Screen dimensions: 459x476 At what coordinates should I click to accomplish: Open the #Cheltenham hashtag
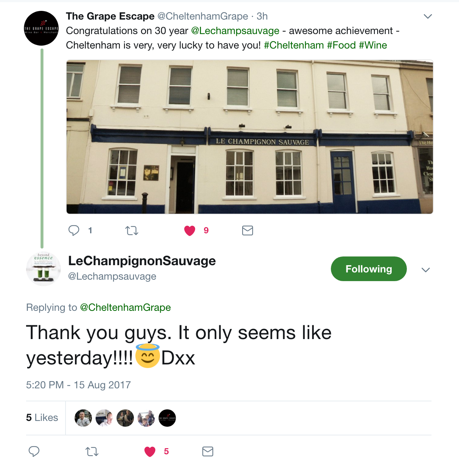(294, 45)
